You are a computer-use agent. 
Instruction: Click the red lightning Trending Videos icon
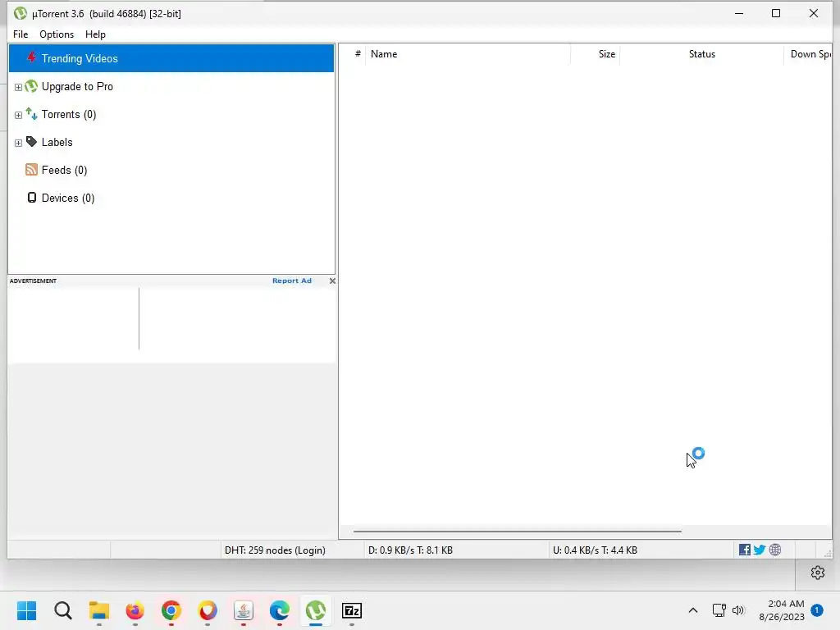coord(32,57)
